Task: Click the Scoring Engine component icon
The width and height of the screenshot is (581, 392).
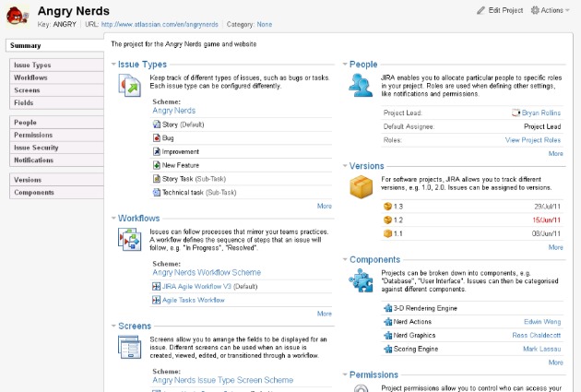Action: point(387,349)
